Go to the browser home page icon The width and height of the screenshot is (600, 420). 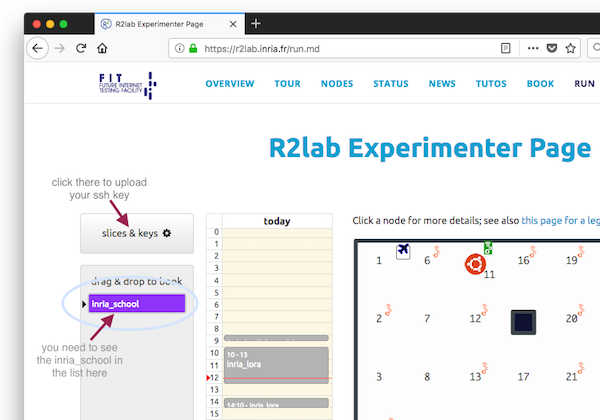click(x=102, y=49)
